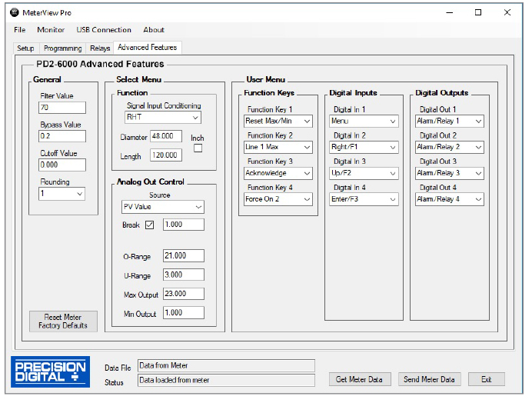Open the About menu
Screen dimensions: 532x403
click(x=154, y=30)
